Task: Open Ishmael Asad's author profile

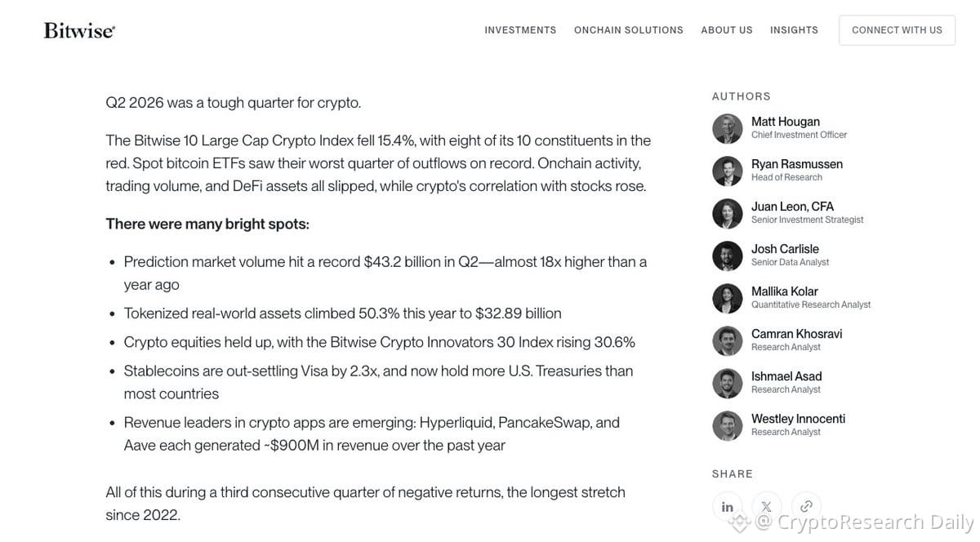Action: click(x=786, y=376)
